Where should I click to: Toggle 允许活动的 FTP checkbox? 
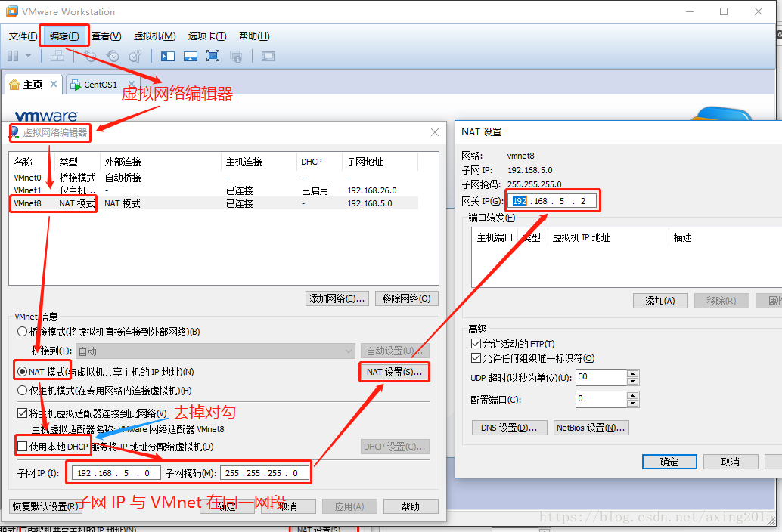476,344
